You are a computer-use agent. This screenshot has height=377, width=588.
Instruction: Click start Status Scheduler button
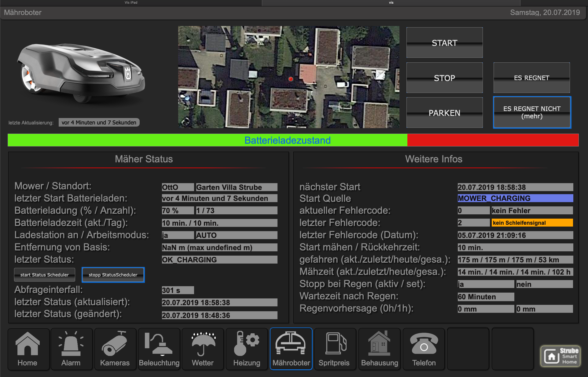pos(45,275)
